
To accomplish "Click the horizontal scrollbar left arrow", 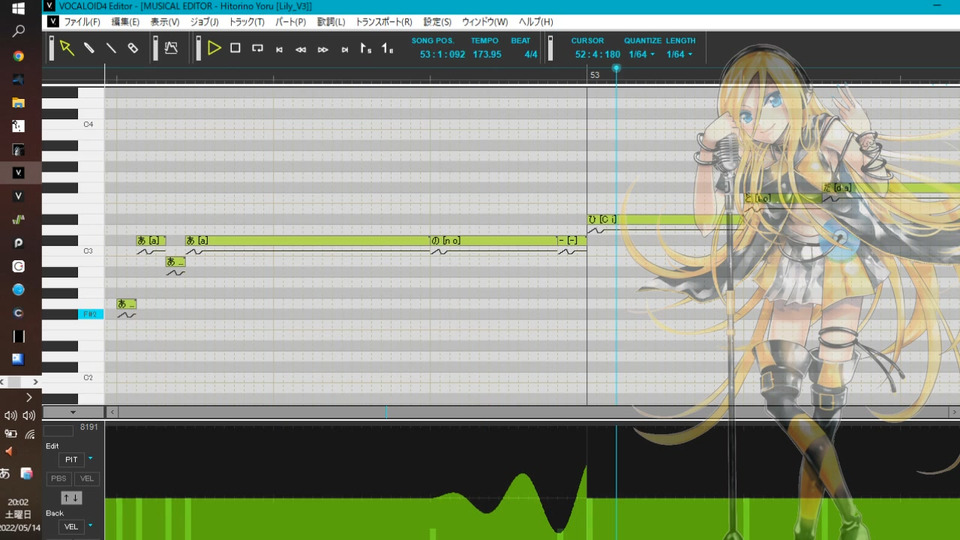I will point(112,412).
